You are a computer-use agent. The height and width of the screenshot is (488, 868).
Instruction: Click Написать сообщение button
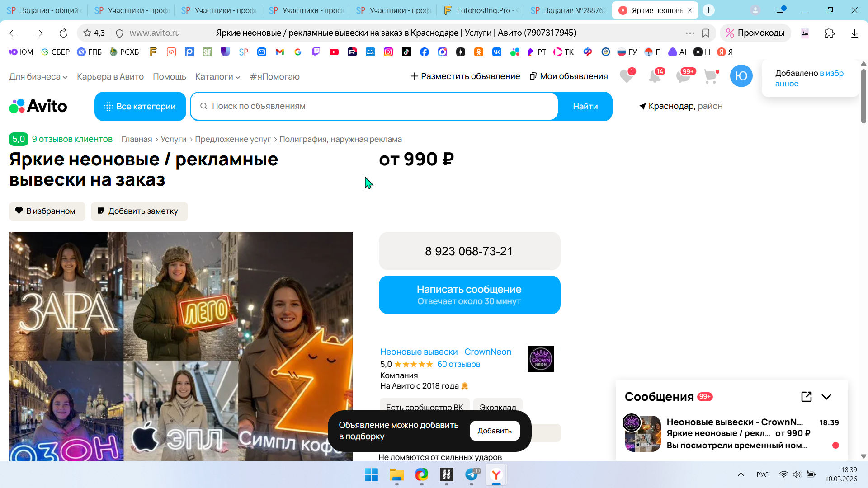(469, 295)
